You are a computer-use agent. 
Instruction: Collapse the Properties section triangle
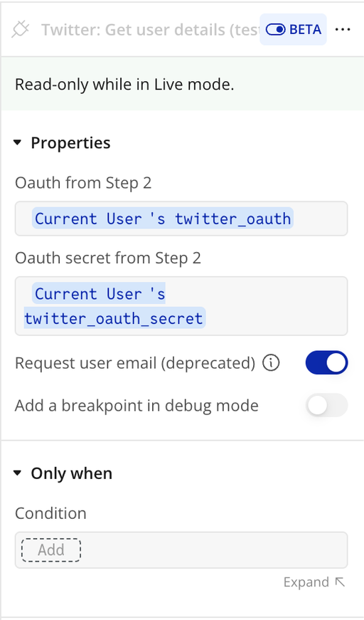click(17, 143)
